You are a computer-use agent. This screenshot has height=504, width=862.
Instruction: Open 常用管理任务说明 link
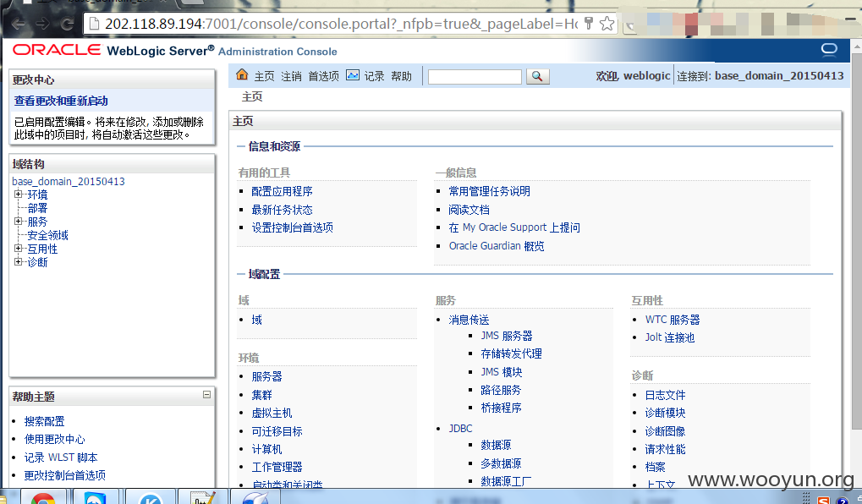click(489, 191)
